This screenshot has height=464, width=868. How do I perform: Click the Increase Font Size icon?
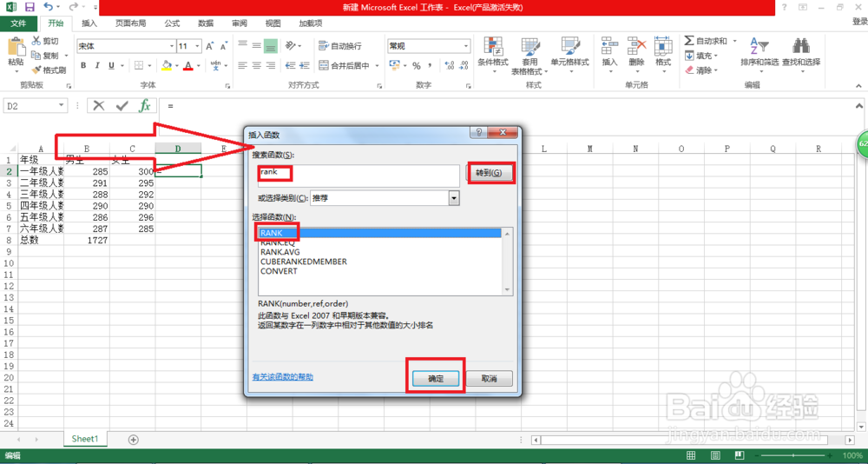(x=210, y=47)
